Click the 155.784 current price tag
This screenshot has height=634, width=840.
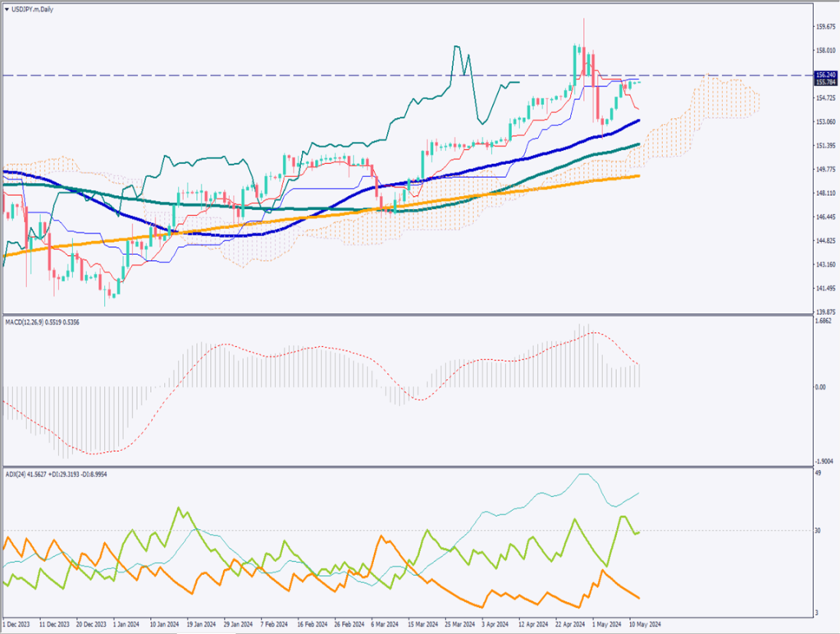tap(825, 82)
